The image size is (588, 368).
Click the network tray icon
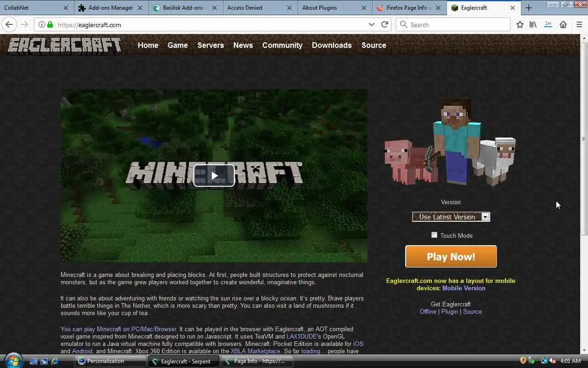pyautogui.click(x=544, y=361)
